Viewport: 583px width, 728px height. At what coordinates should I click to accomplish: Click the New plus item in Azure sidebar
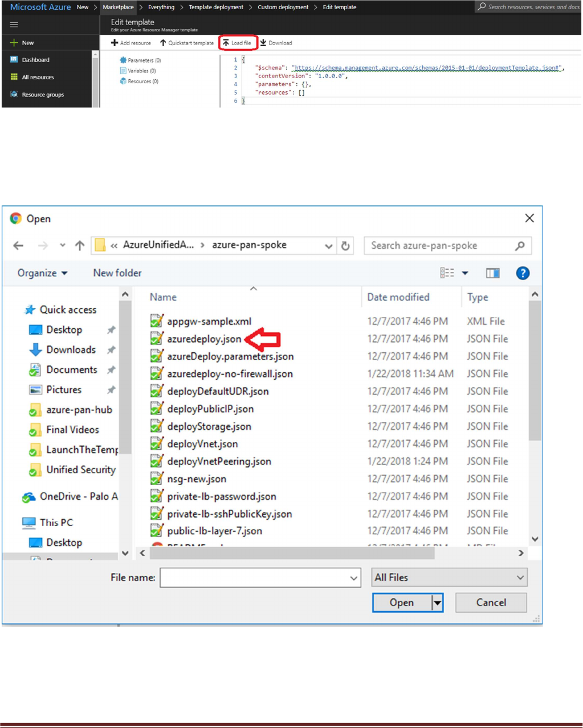click(x=22, y=43)
